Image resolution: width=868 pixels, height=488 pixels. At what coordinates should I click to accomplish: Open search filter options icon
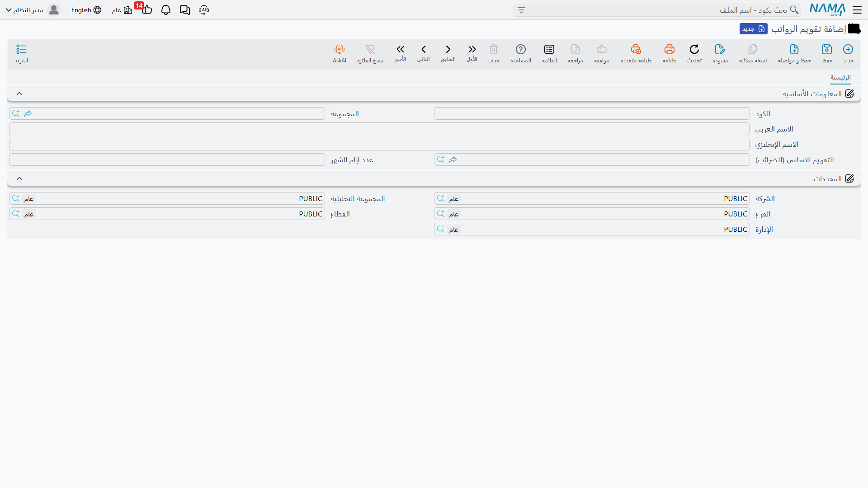(521, 10)
